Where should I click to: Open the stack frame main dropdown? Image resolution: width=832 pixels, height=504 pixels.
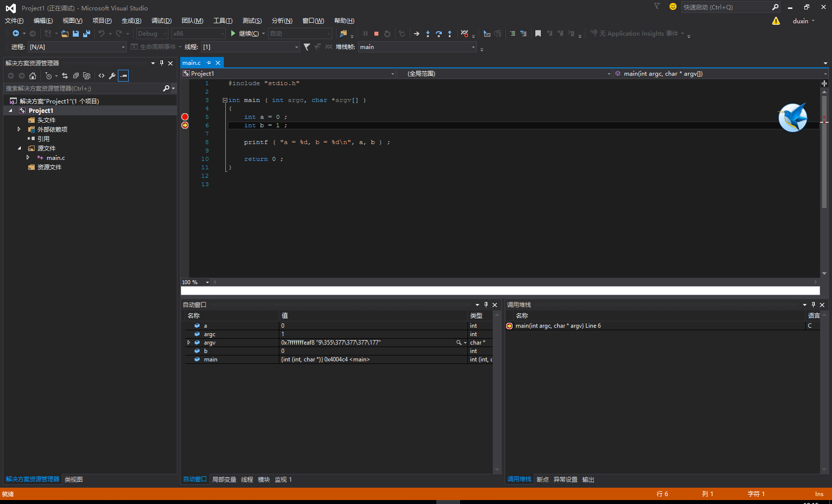(x=417, y=47)
